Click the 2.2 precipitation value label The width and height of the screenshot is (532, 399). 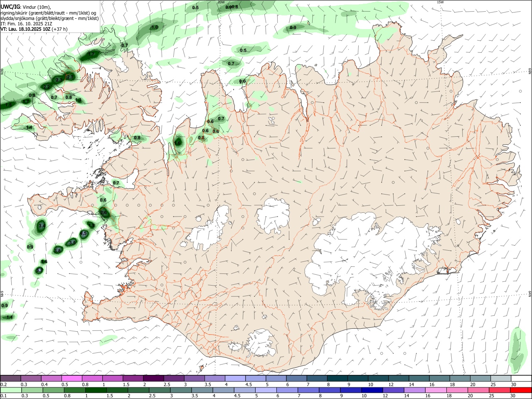[x=47, y=87]
